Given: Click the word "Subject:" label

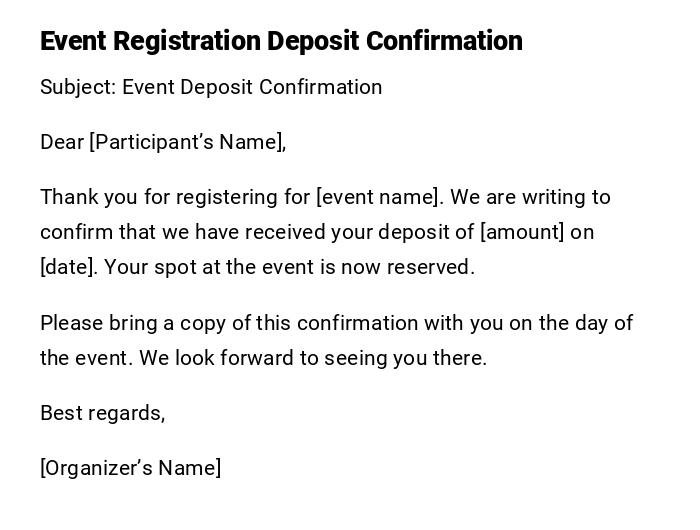Looking at the screenshot, I should coord(78,87).
